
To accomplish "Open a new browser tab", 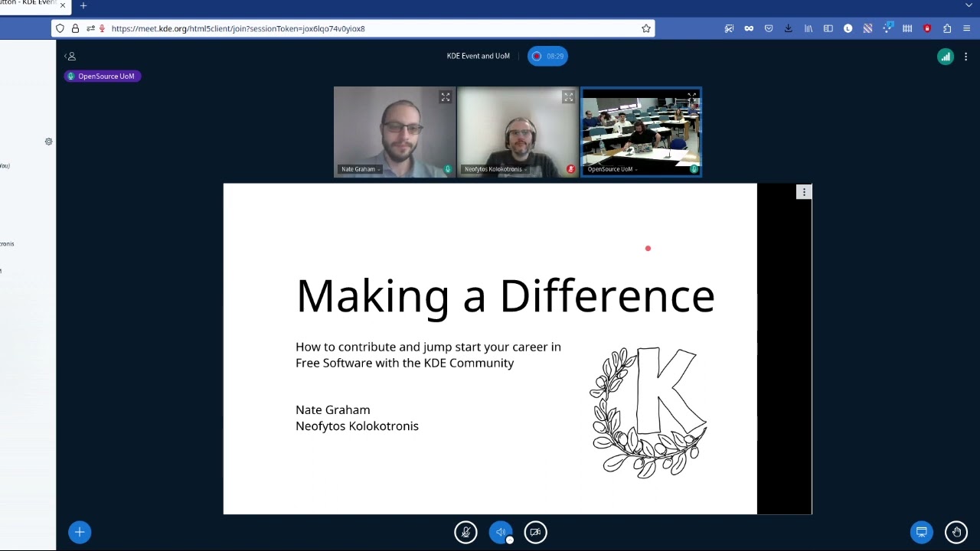I will click(x=83, y=5).
